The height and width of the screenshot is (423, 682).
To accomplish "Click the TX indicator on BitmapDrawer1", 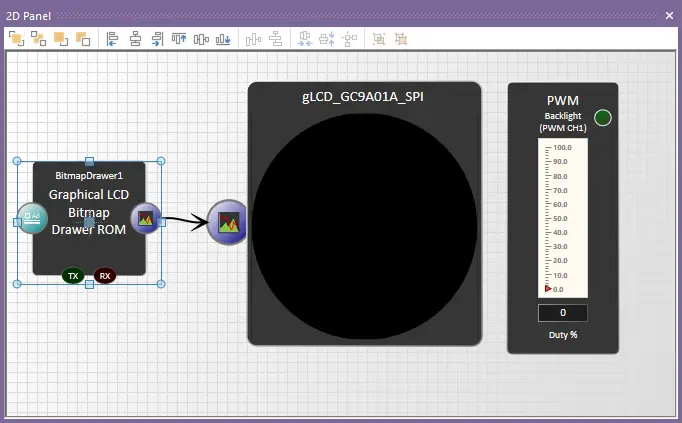I will [x=73, y=275].
